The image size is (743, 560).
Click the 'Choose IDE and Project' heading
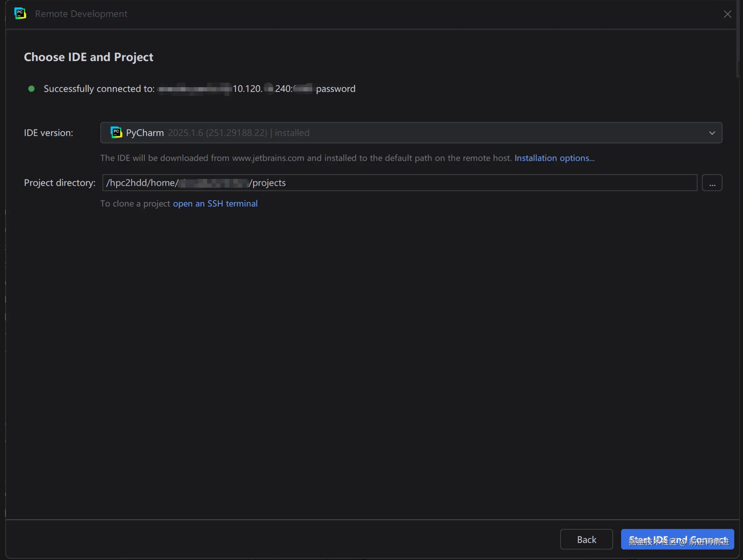pyautogui.click(x=88, y=57)
